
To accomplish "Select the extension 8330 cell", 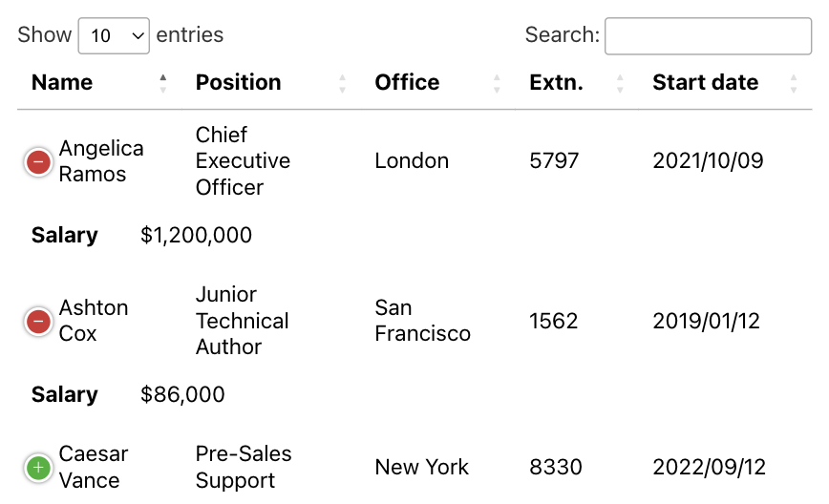I will (x=556, y=467).
